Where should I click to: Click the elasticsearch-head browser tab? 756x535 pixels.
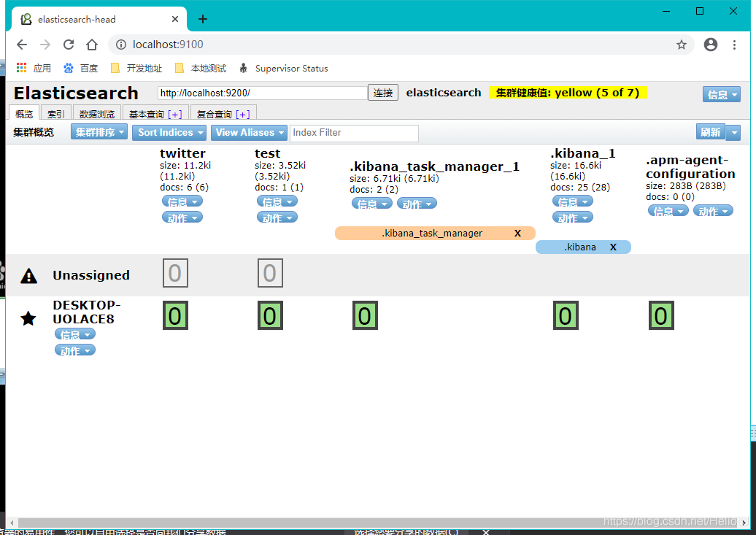[99, 19]
